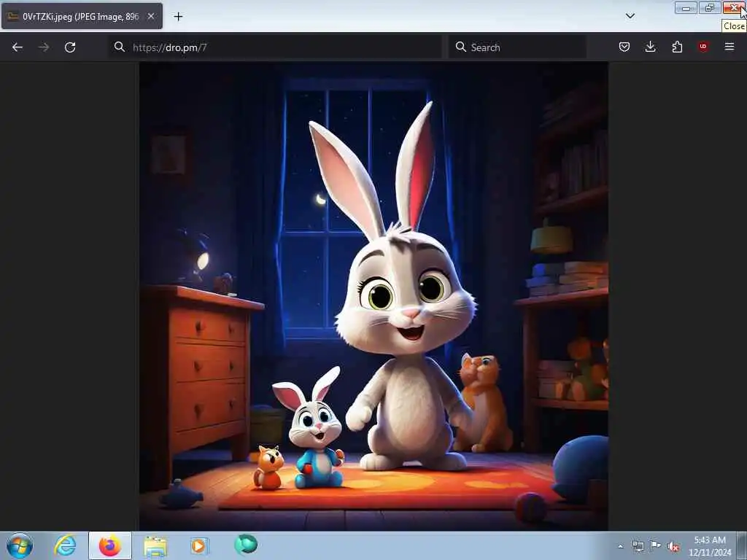Close the 0VrTZKi.jpeg tab
Screen dimensions: 747x560
click(150, 16)
